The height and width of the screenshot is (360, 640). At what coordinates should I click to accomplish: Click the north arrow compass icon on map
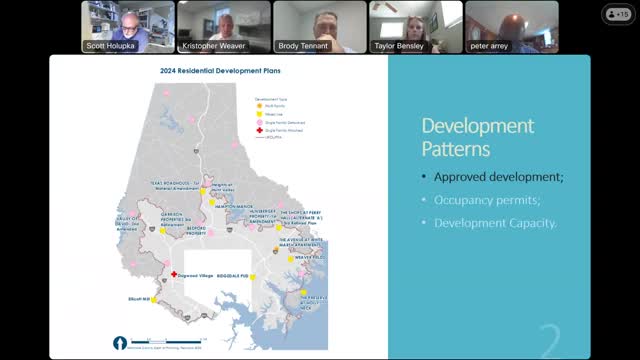[x=120, y=343]
